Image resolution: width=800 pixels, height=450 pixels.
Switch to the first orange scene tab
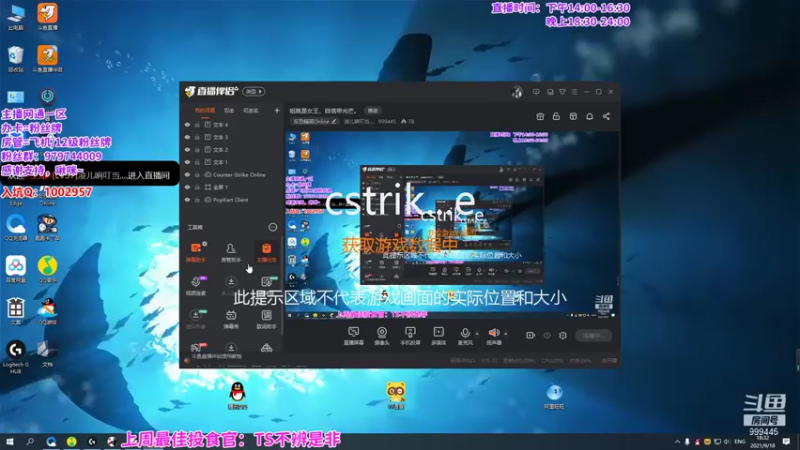point(205,110)
